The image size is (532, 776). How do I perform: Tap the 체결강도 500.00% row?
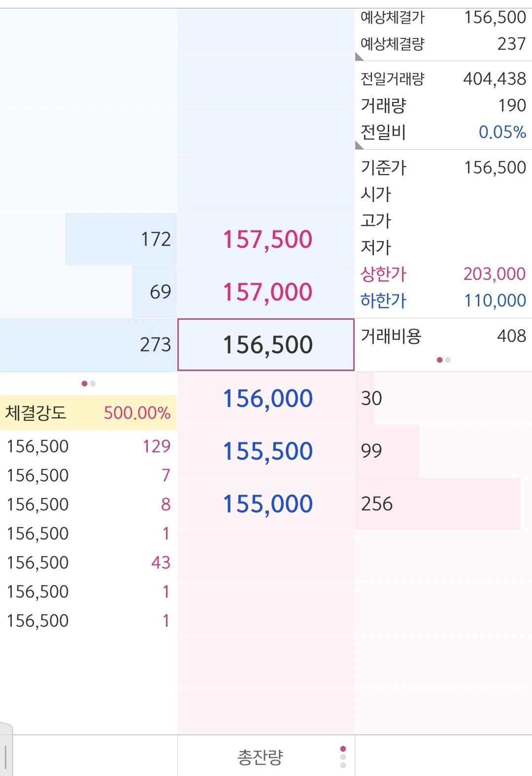88,412
